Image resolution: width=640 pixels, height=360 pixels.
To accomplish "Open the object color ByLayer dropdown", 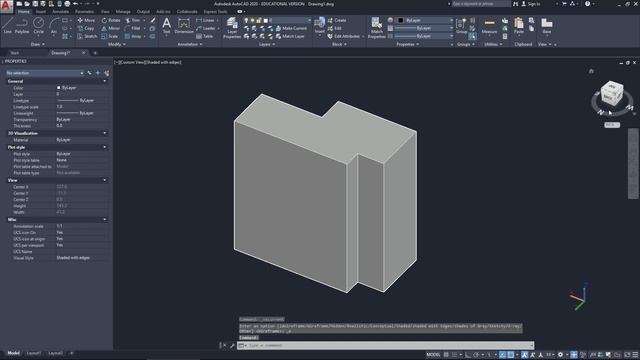I will (425, 20).
